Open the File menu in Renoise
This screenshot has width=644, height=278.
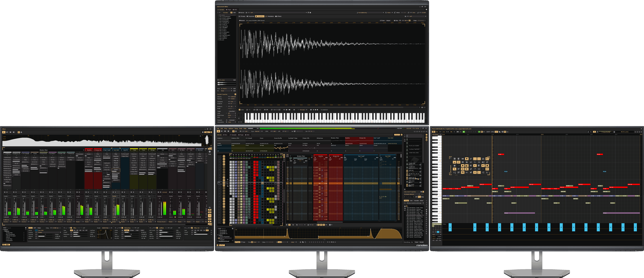pos(218,128)
